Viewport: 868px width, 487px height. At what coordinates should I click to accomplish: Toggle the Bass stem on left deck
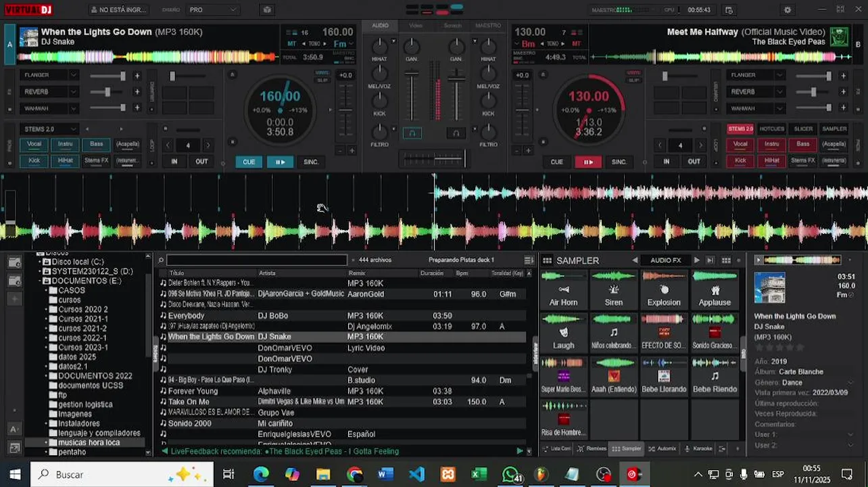coord(97,144)
